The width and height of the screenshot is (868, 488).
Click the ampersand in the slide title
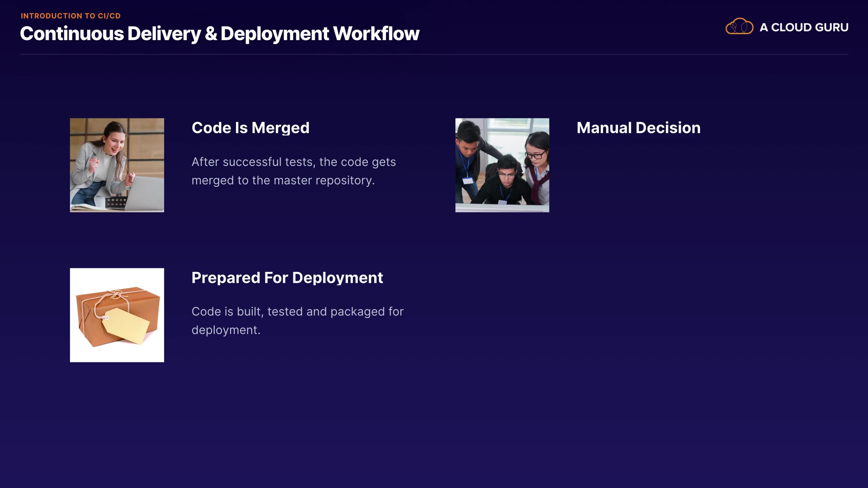pyautogui.click(x=211, y=34)
